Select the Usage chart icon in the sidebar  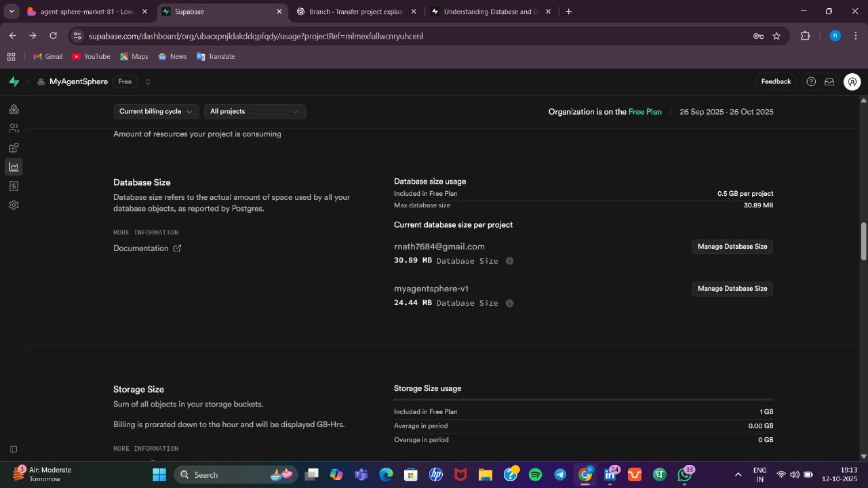click(x=14, y=167)
